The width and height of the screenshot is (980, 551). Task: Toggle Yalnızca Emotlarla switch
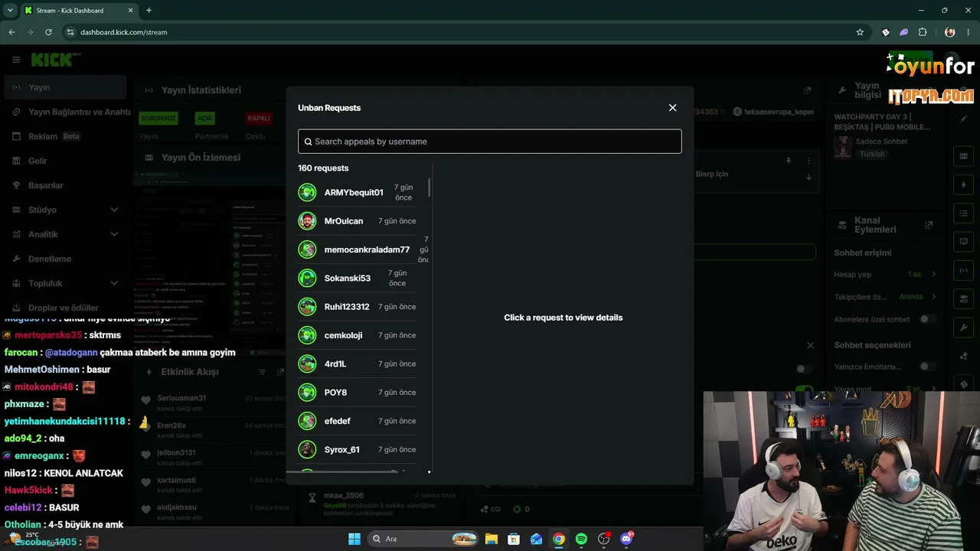click(x=928, y=367)
